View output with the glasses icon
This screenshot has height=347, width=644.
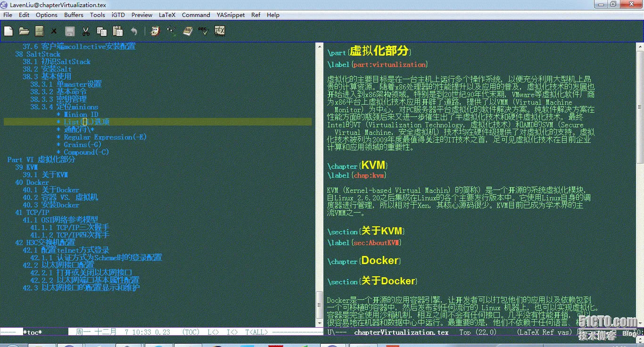click(x=172, y=31)
